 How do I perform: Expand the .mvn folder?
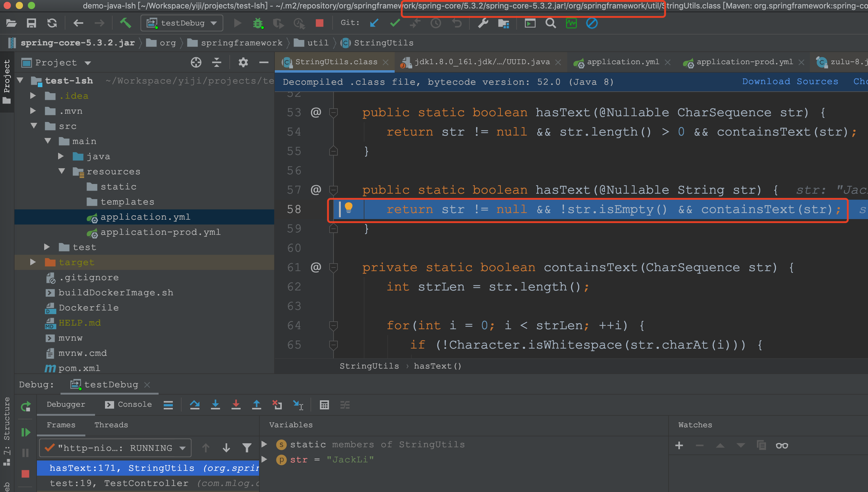click(x=33, y=111)
